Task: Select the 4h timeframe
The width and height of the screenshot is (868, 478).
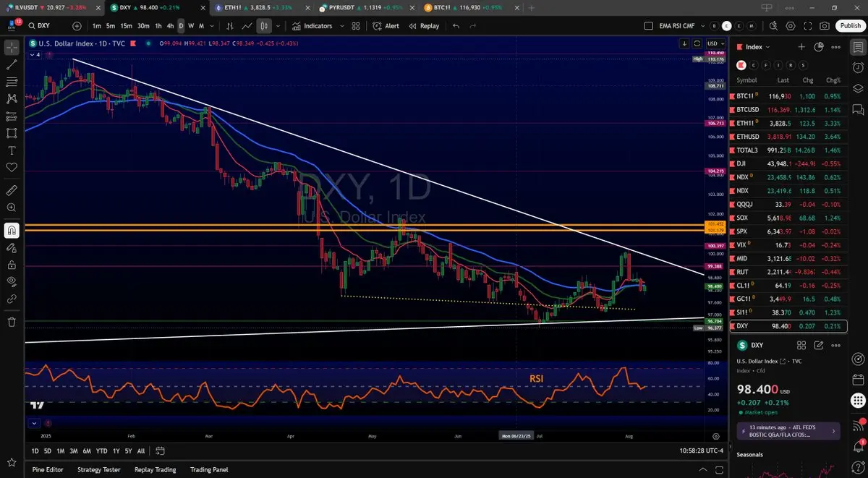Action: click(x=170, y=25)
